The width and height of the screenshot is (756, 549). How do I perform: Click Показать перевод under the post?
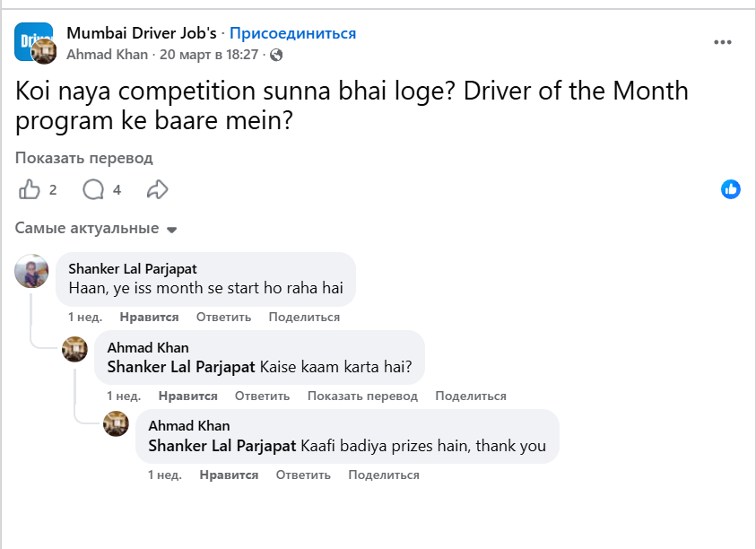point(83,158)
